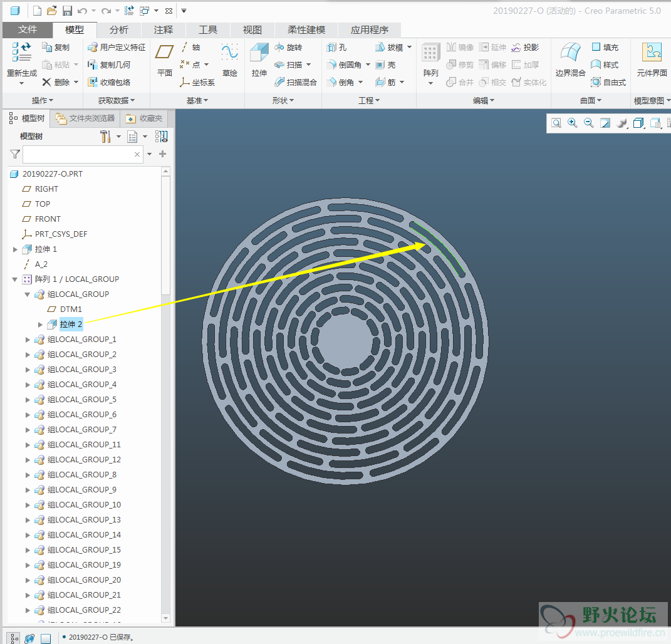Open Component Interface (元件界面)
Screen dimensions: 671x644
(652, 60)
